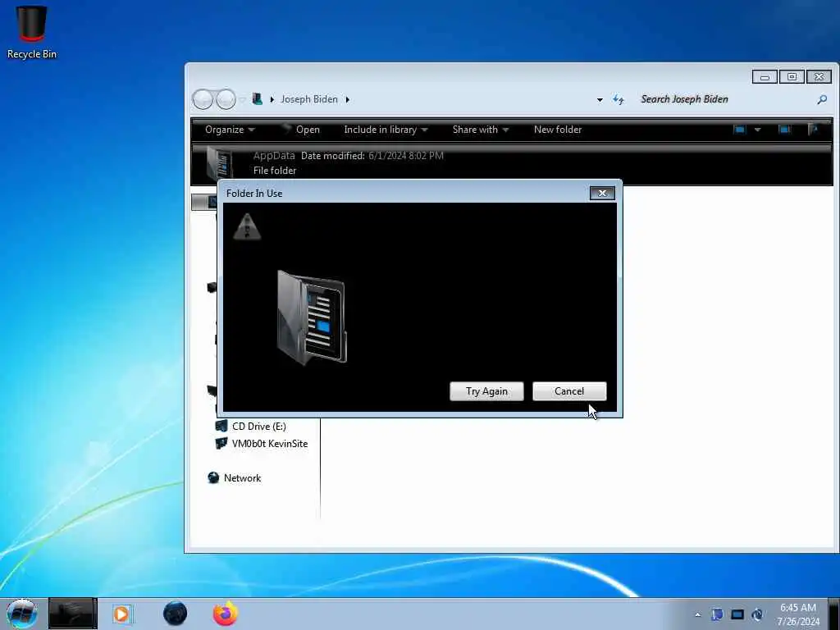This screenshot has width=840, height=630.
Task: Click the Forward navigation arrow in Explorer
Action: click(x=226, y=99)
